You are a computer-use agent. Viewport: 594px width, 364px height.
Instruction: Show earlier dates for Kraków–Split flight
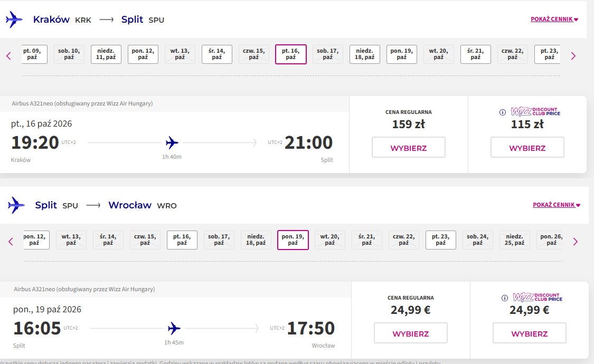point(9,56)
